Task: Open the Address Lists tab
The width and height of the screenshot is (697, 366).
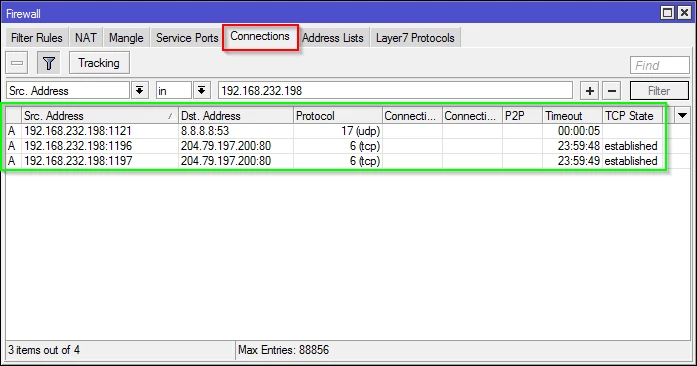Action: pyautogui.click(x=332, y=38)
